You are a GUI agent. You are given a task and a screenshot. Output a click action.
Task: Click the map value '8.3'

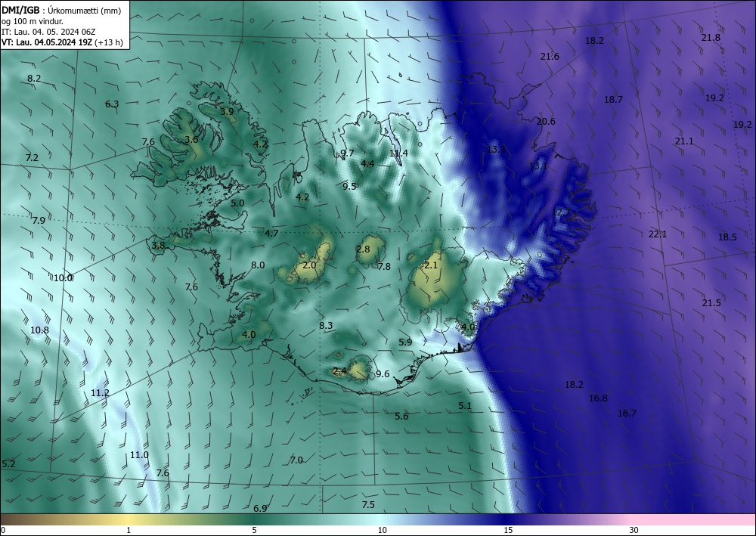326,325
